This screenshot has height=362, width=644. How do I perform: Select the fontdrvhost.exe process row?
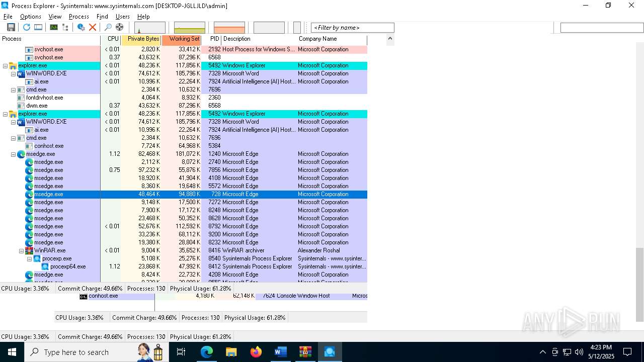[184, 98]
